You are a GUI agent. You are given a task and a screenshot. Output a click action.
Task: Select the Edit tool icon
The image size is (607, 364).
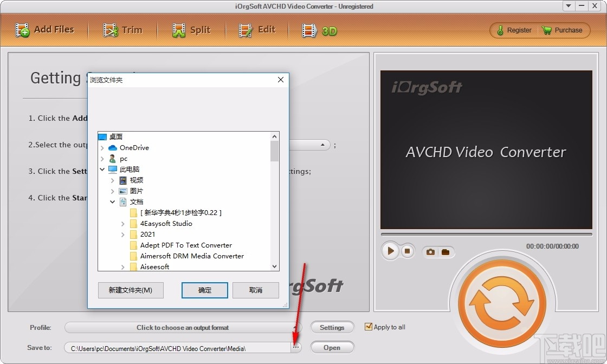click(244, 30)
